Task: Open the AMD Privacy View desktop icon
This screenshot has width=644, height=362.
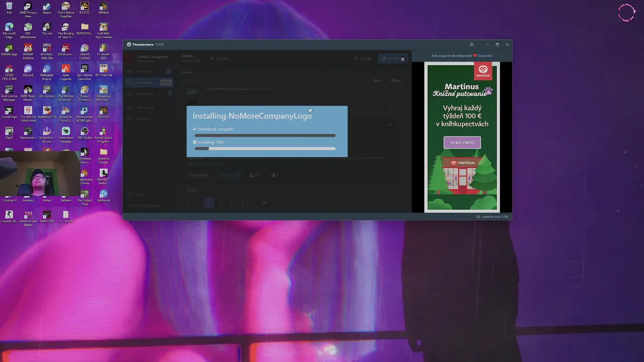Action: pyautogui.click(x=28, y=10)
